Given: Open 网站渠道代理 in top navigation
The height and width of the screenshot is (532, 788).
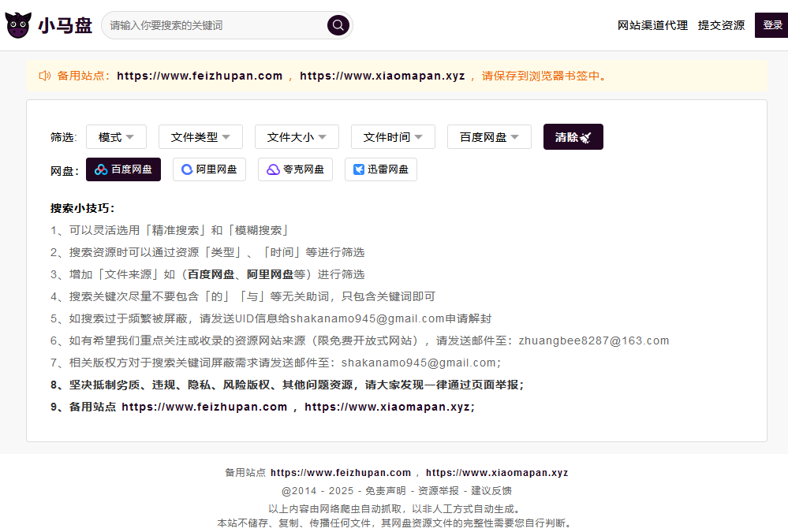Looking at the screenshot, I should coord(652,25).
